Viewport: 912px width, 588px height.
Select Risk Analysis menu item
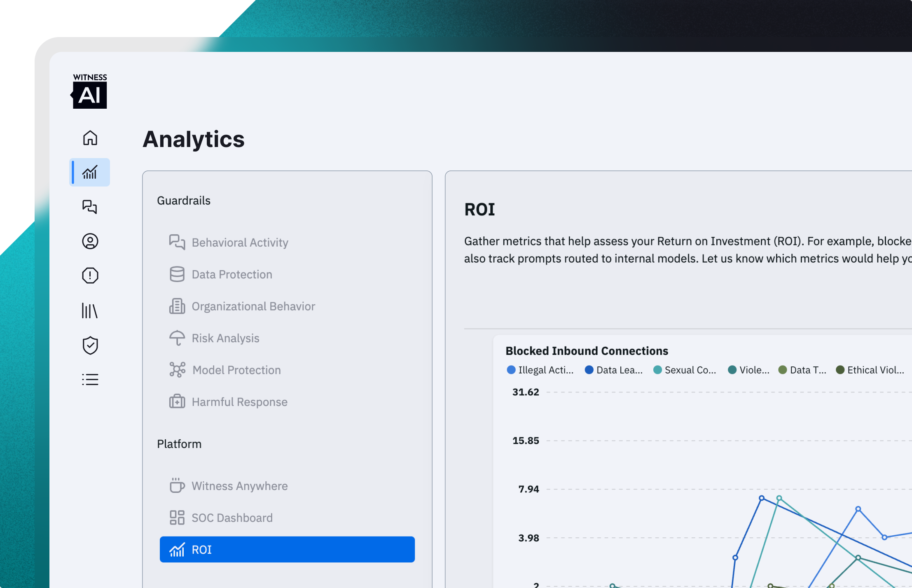pos(287,338)
